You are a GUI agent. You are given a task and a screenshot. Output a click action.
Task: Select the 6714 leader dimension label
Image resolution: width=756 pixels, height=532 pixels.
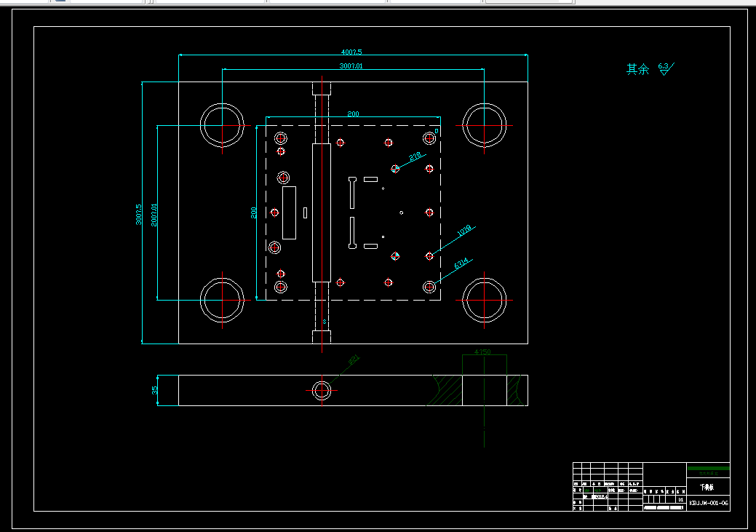coord(461,264)
